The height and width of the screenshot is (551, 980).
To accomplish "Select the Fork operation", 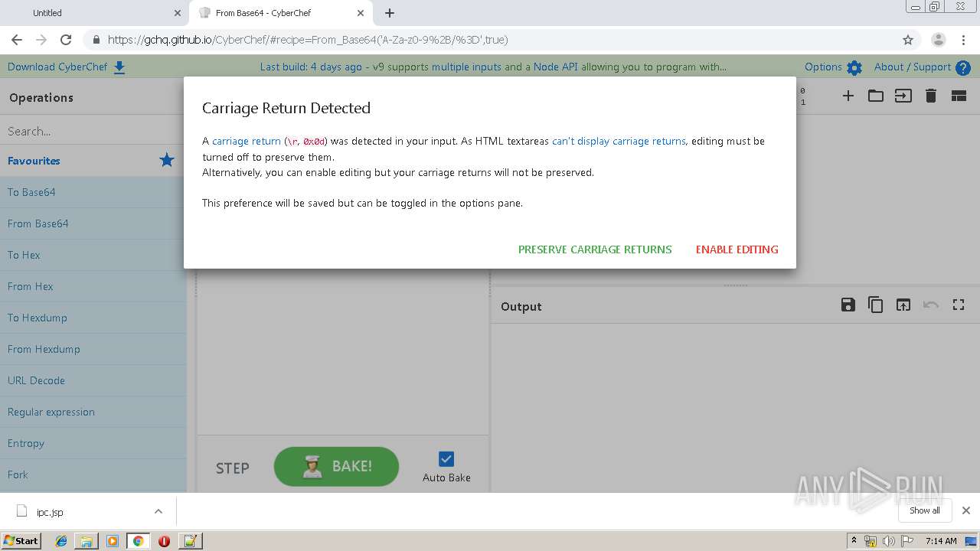I will point(93,474).
